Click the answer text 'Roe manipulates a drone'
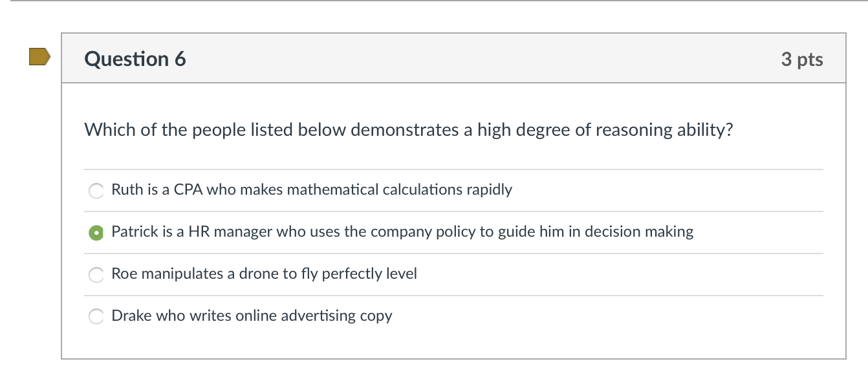The height and width of the screenshot is (379, 868). coord(264,274)
